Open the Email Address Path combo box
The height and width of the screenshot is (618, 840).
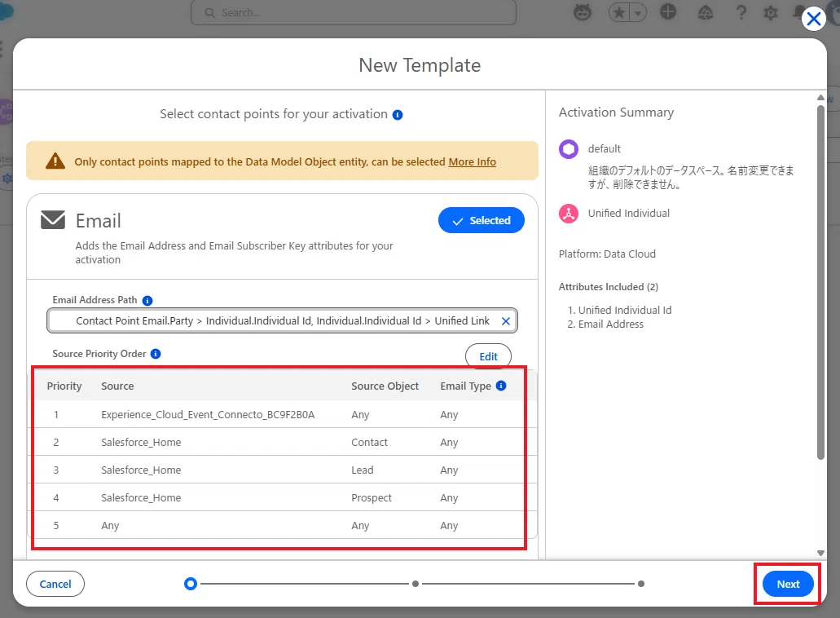[282, 320]
